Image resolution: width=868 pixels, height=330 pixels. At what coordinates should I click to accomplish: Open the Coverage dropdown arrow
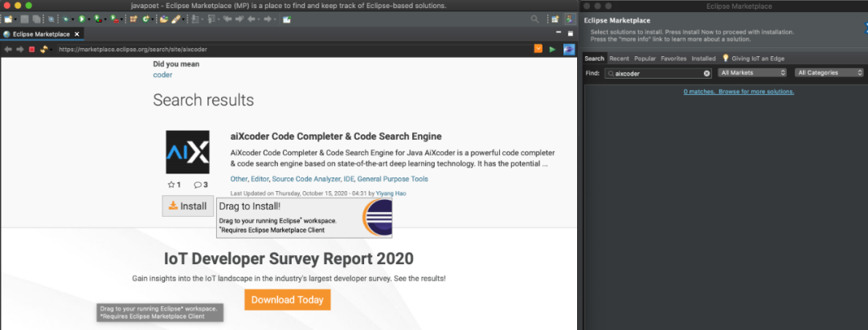105,19
